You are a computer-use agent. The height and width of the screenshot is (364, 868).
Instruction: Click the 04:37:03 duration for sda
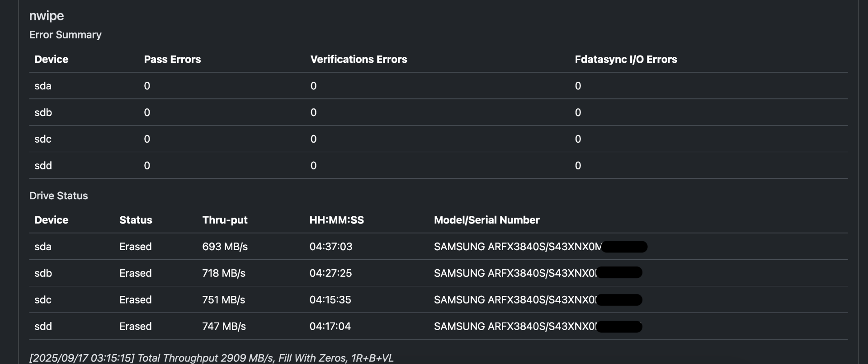330,247
